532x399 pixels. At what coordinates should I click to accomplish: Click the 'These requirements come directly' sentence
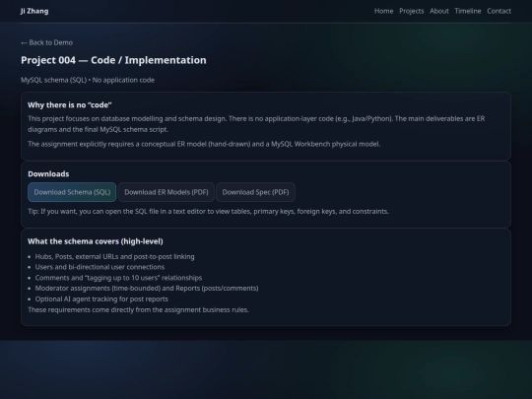click(x=139, y=309)
